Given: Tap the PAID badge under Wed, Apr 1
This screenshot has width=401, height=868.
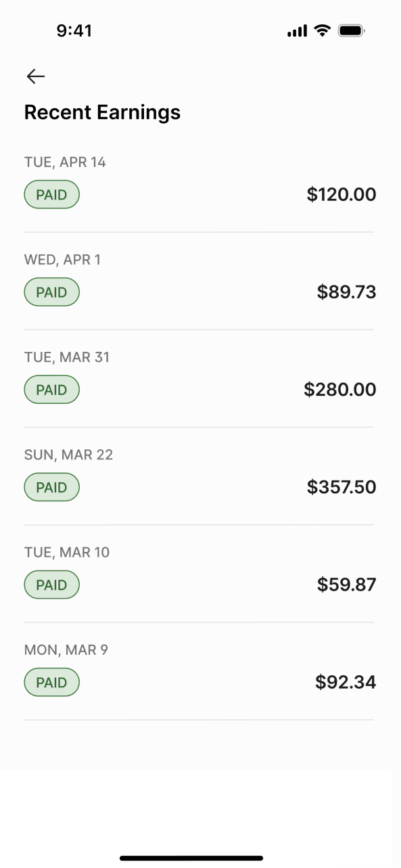Looking at the screenshot, I should coord(51,292).
